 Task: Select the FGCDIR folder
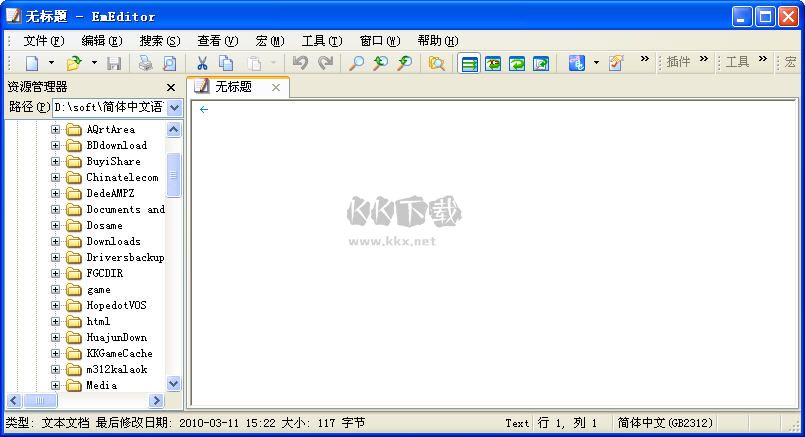[104, 273]
